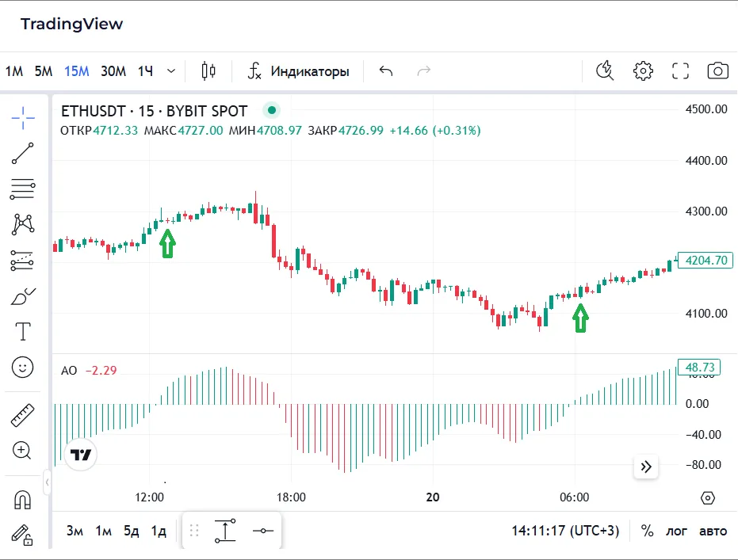Toggle logarithmic scale with лог
This screenshot has height=560, width=738.
676,531
